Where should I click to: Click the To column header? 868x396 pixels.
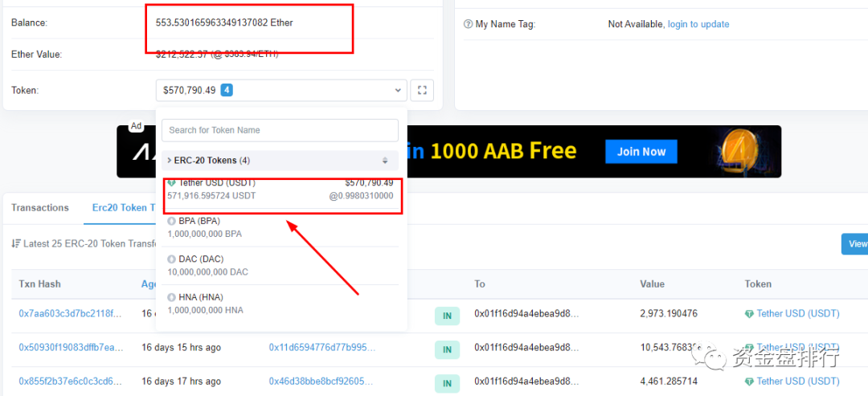[x=479, y=284]
